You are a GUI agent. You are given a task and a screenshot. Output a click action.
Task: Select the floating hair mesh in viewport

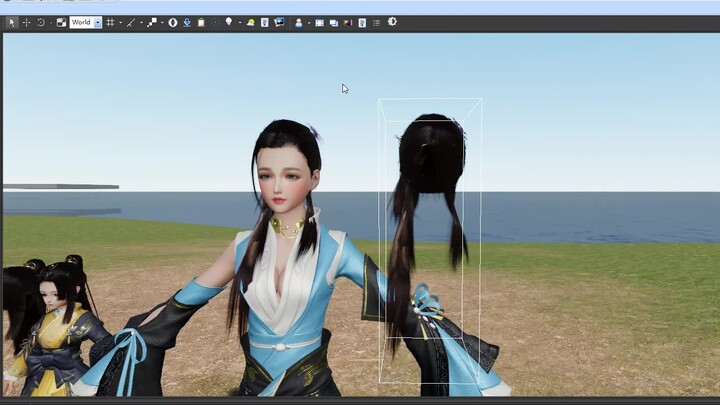click(x=432, y=160)
